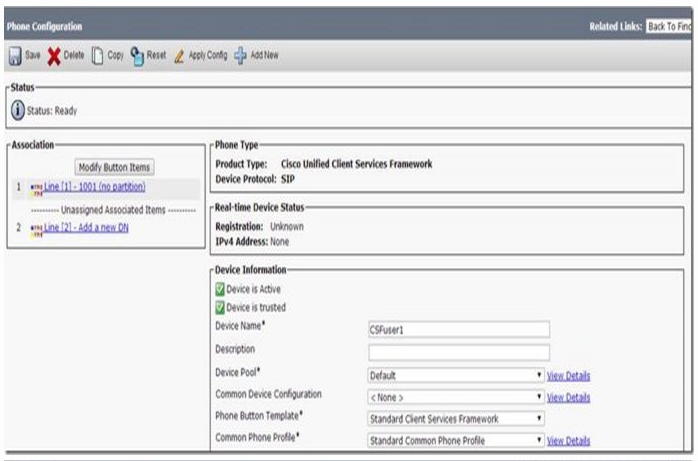Click the Device Name input field
The width and height of the screenshot is (698, 461).
click(459, 330)
